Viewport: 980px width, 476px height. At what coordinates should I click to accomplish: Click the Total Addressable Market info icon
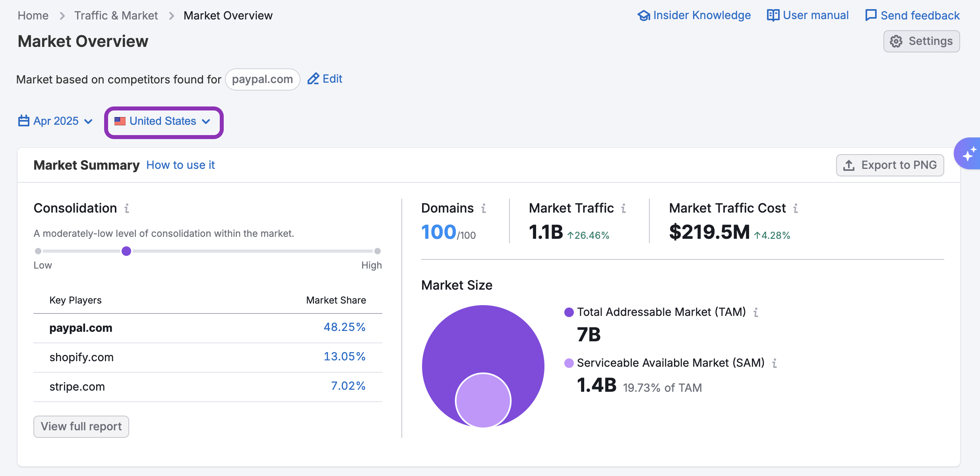tap(756, 312)
